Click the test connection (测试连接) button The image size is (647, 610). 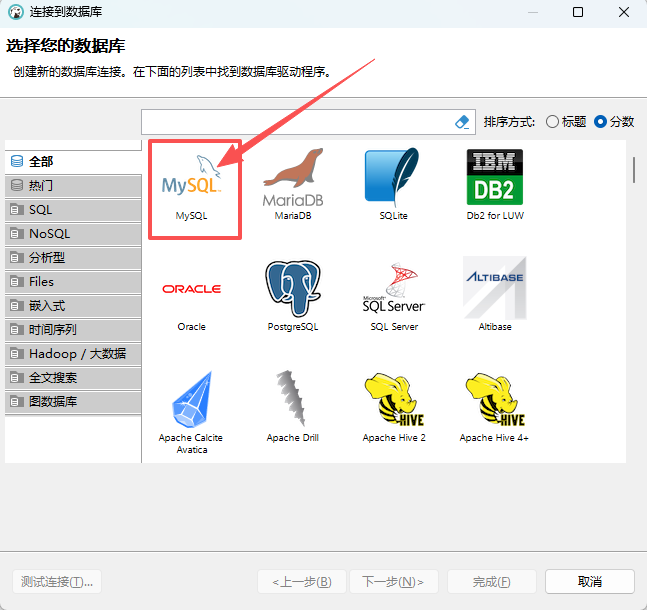(57, 582)
